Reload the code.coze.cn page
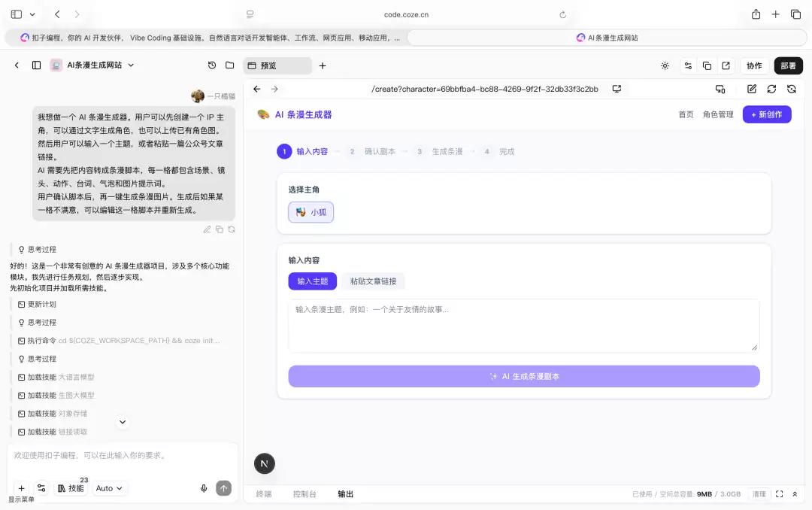The height and width of the screenshot is (510, 812). pyautogui.click(x=563, y=14)
